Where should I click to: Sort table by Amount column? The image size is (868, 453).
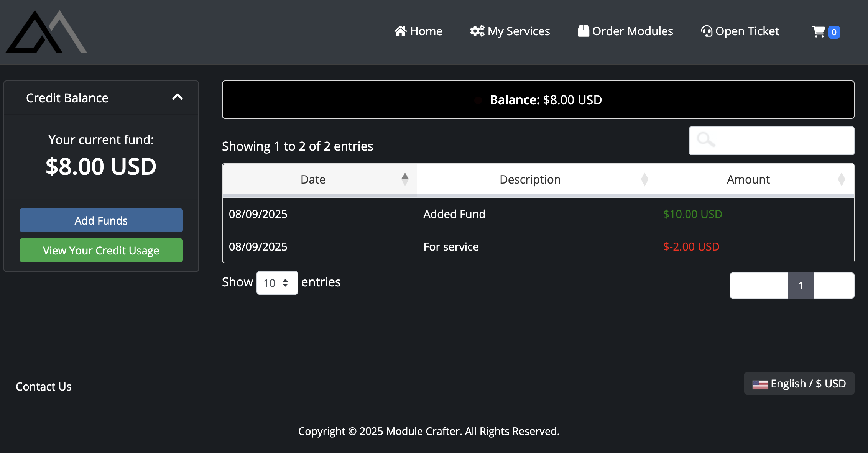pyautogui.click(x=755, y=179)
